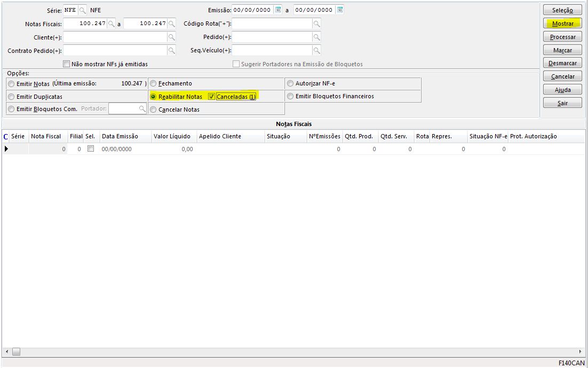Toggle the Canceladas (1) checkbox
588x368 pixels.
tap(211, 97)
